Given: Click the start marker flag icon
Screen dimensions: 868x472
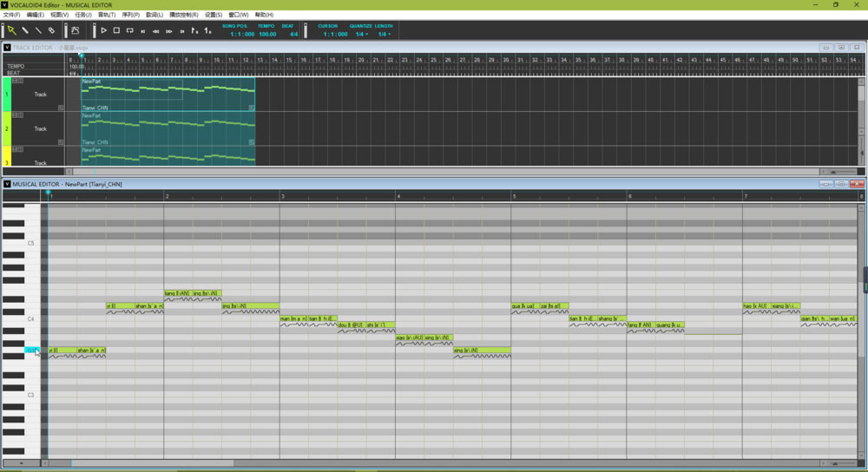Looking at the screenshot, I should click(194, 31).
